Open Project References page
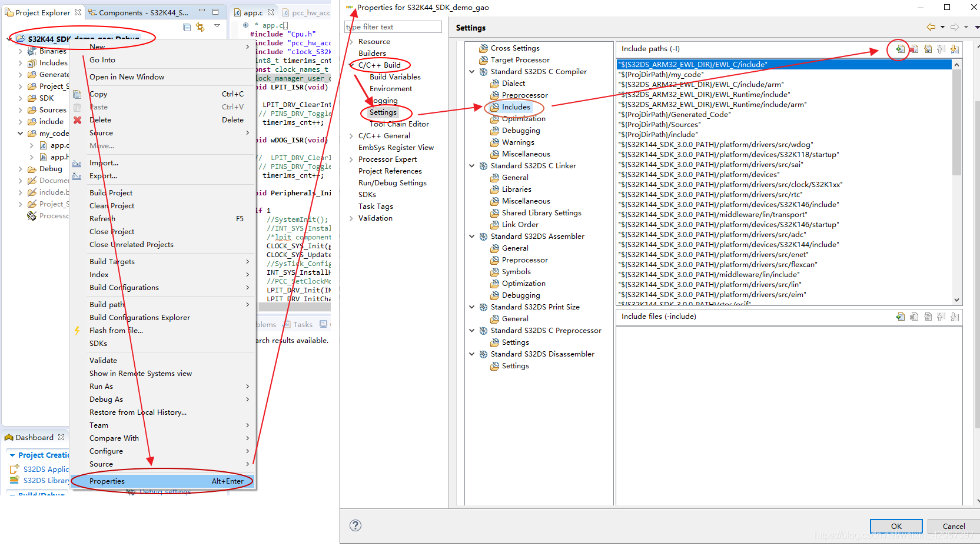 tap(390, 171)
